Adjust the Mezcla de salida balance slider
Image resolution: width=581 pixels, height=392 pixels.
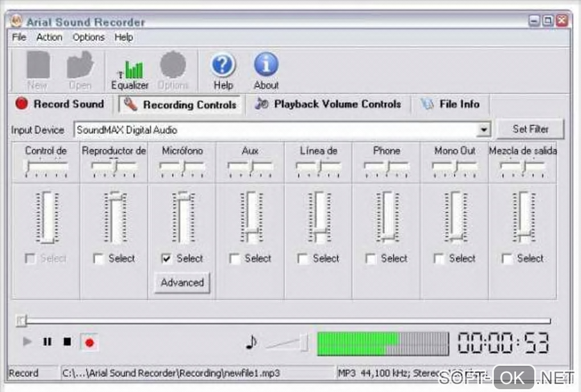tap(523, 167)
